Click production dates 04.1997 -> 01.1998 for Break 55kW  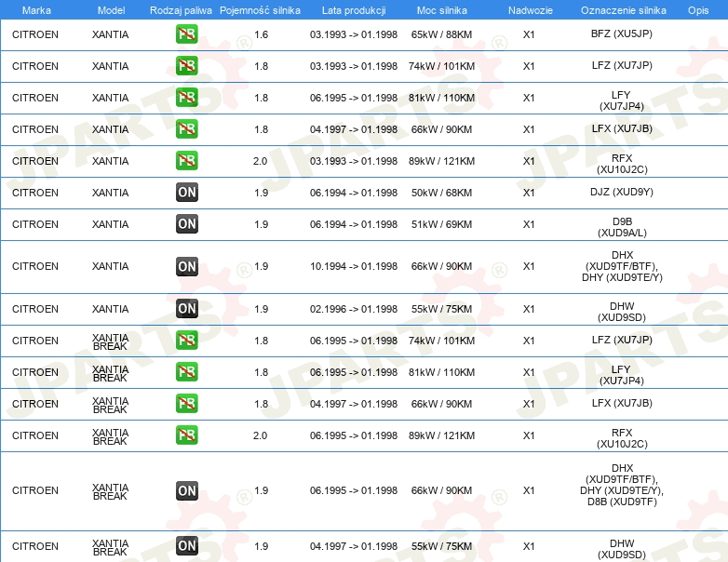pyautogui.click(x=354, y=546)
